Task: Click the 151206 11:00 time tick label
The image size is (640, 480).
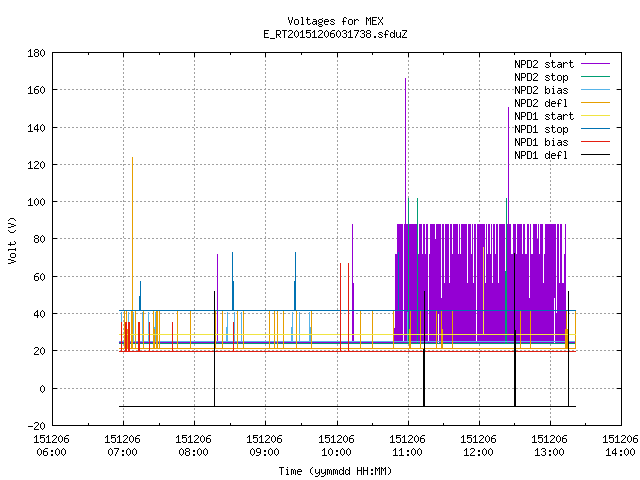Action: click(407, 445)
